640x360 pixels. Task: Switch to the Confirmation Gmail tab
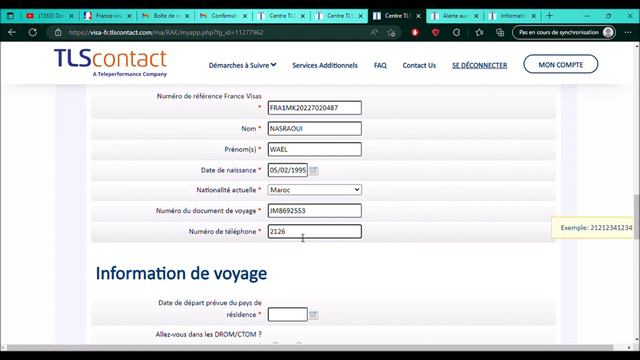click(x=223, y=16)
